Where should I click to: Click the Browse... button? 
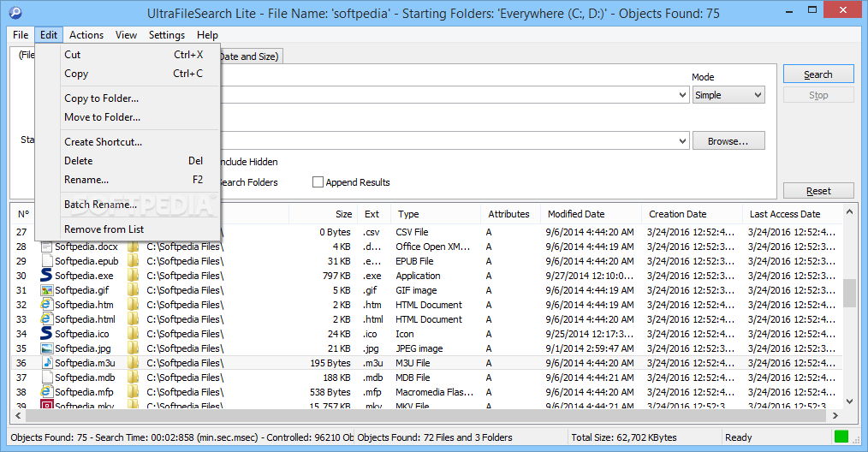point(728,141)
